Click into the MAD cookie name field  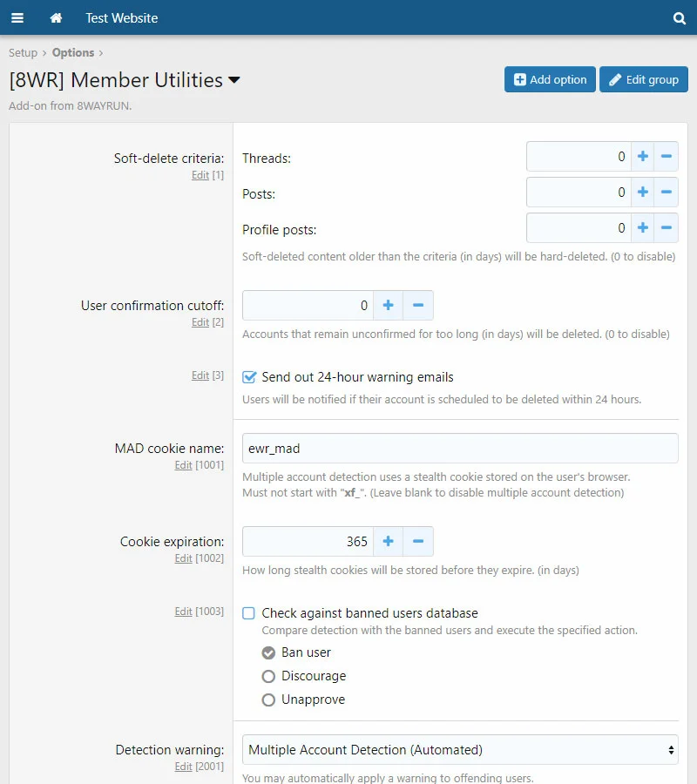459,449
